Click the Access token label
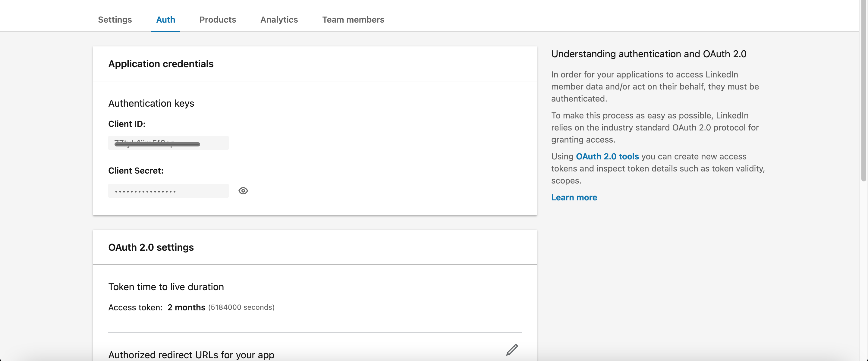 135,307
